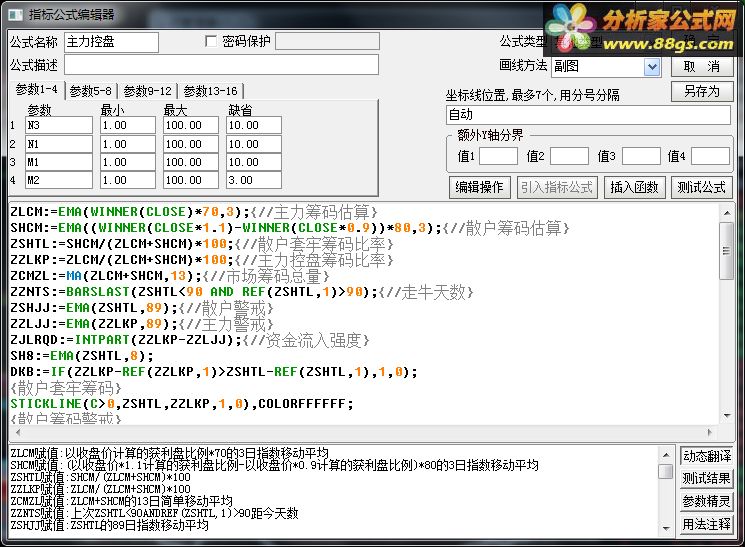Click the code editor horizontal scroll right arrow
This screenshot has width=745, height=547.
[x=710, y=432]
